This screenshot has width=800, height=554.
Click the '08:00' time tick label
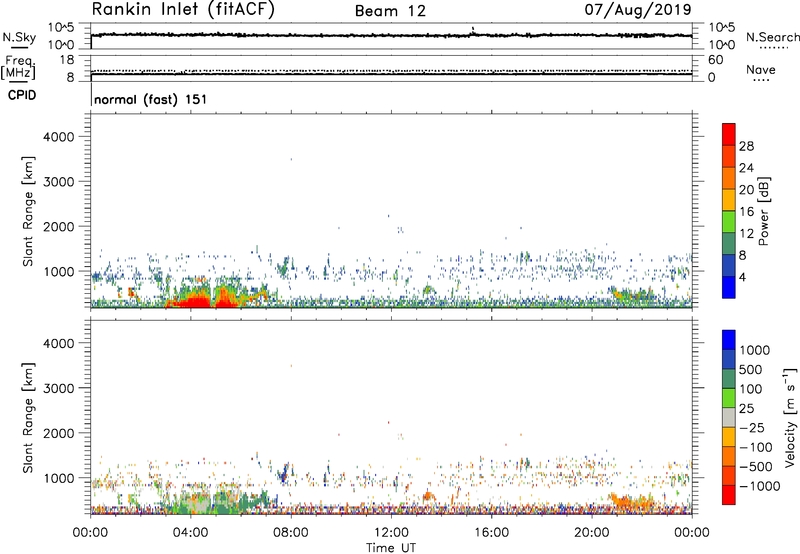click(x=291, y=533)
